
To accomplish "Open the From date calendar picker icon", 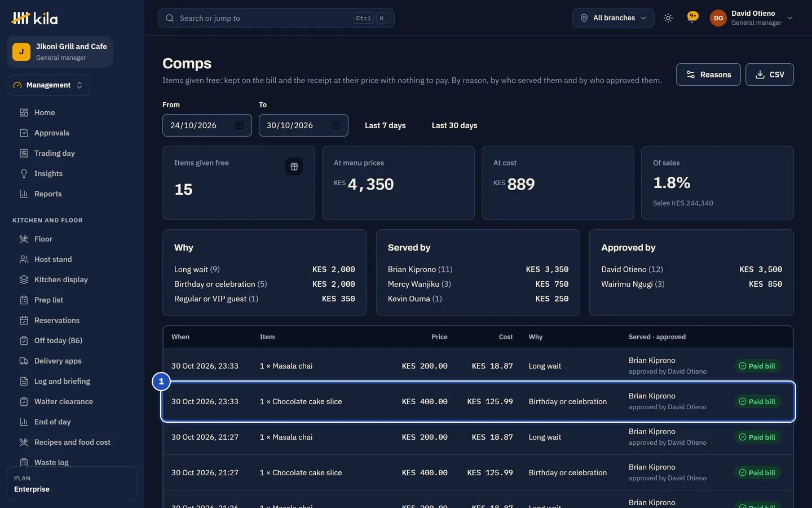I will point(240,125).
